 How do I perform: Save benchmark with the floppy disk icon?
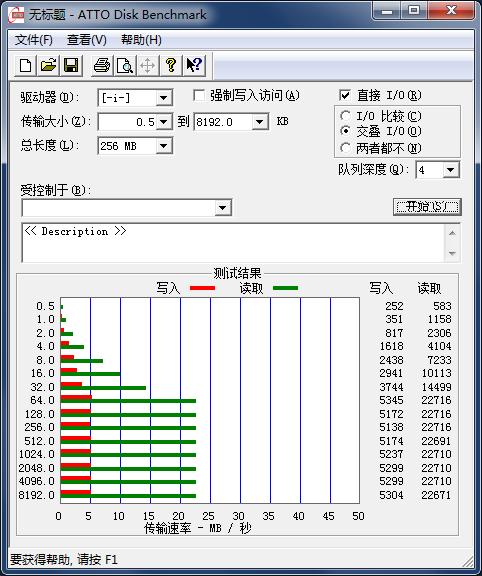[71, 65]
